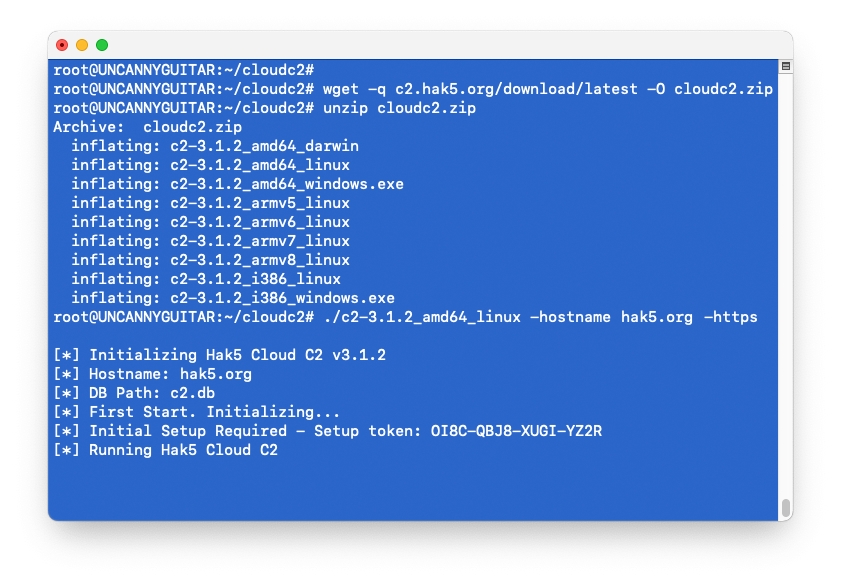Viewport: 841px width, 588px height.
Task: Click the c2-3.1.2_armv5_linux filename
Action: point(260,203)
